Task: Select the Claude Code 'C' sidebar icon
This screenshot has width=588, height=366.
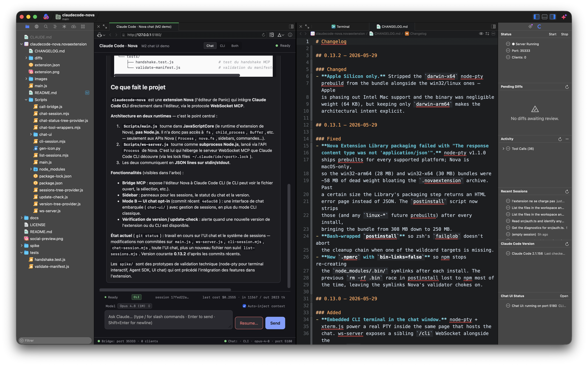Action: point(539,26)
